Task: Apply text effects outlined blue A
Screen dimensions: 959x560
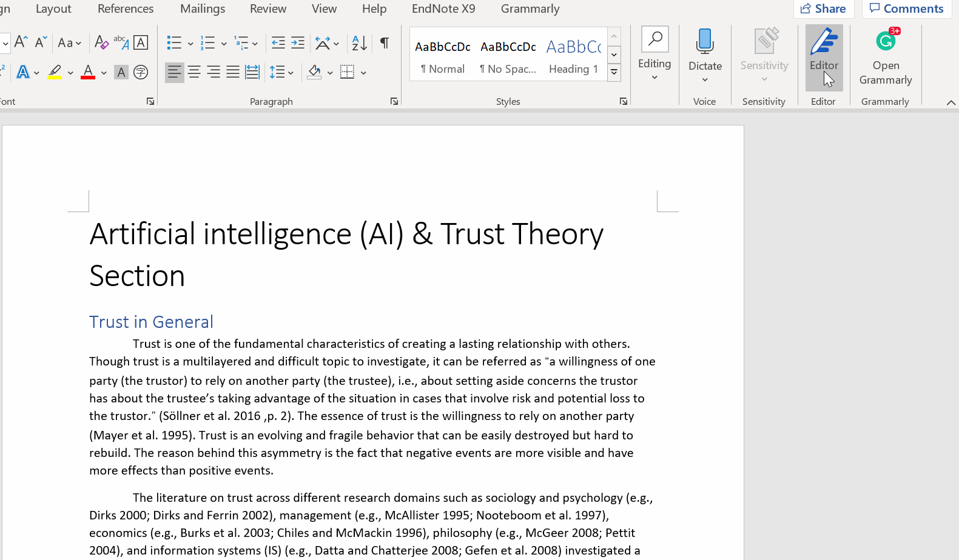Action: pos(23,73)
